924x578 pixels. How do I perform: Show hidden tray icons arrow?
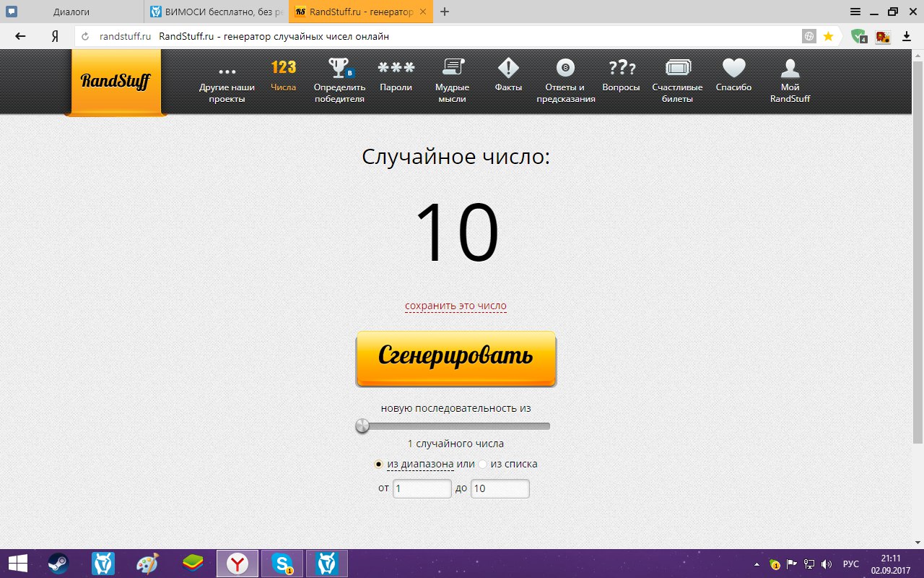point(757,564)
